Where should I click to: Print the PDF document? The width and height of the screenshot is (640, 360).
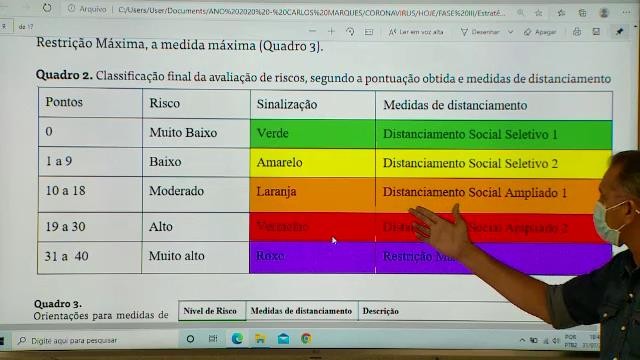click(x=577, y=31)
